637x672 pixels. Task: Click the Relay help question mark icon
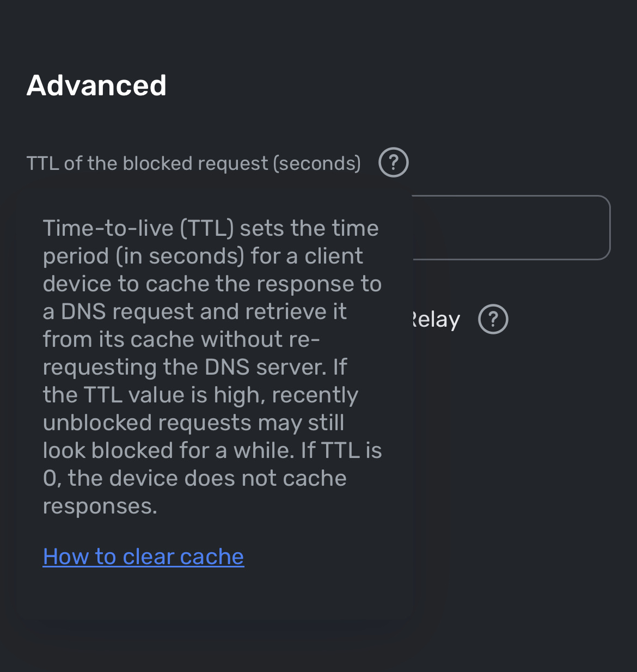[x=493, y=319]
